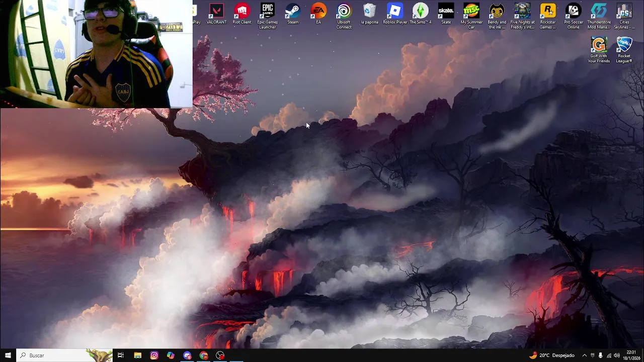The image size is (644, 362).
Task: Open the My Summer Car shortcut
Action: (471, 16)
